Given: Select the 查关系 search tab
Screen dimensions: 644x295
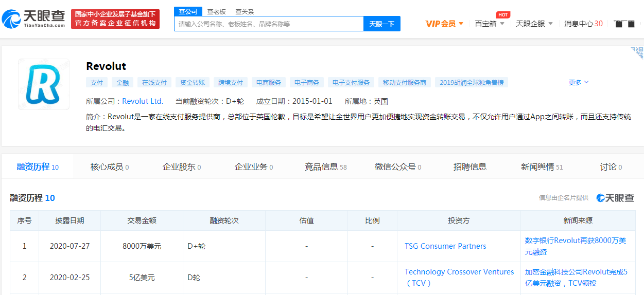Looking at the screenshot, I should pyautogui.click(x=245, y=11).
